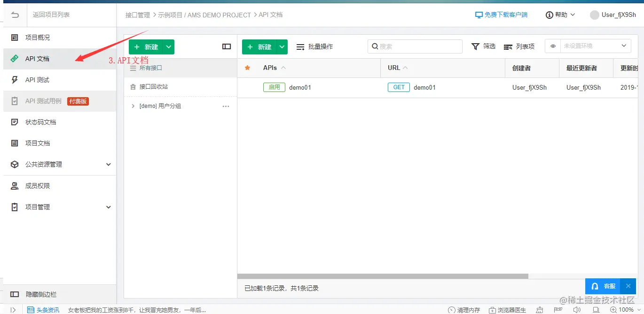This screenshot has width=644, height=314.
Task: Click horizontal scrollbar under API table
Action: [383, 276]
